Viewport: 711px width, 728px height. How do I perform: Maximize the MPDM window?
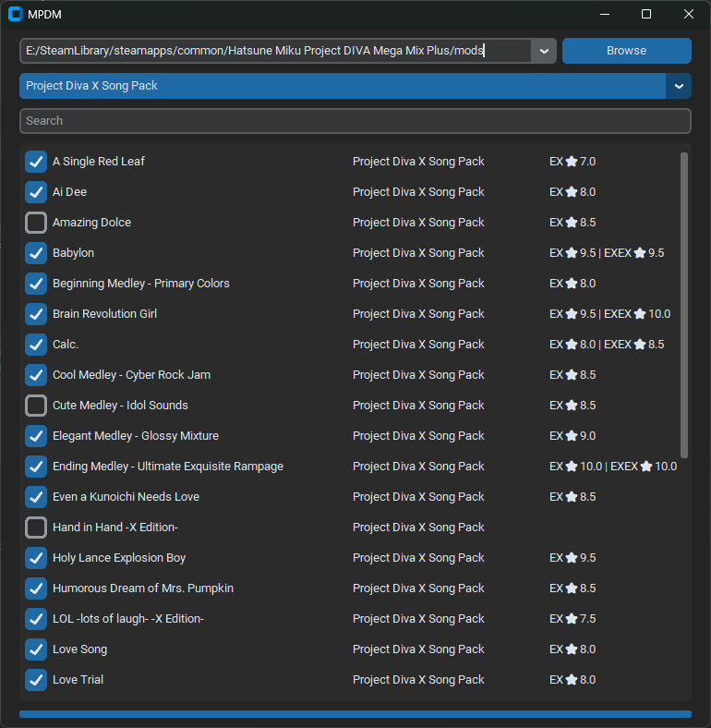646,15
